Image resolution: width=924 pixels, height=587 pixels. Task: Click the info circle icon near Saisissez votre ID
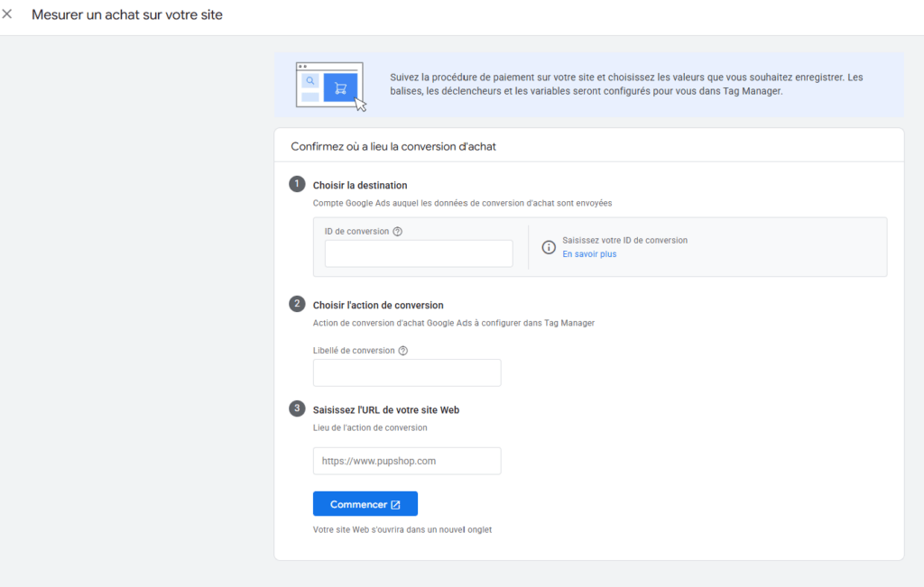click(549, 247)
